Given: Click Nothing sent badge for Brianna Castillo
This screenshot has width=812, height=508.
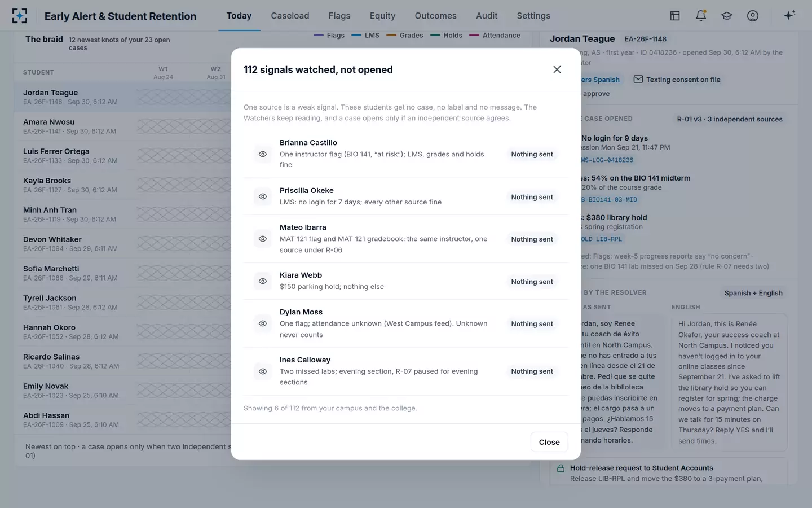Looking at the screenshot, I should pos(532,154).
